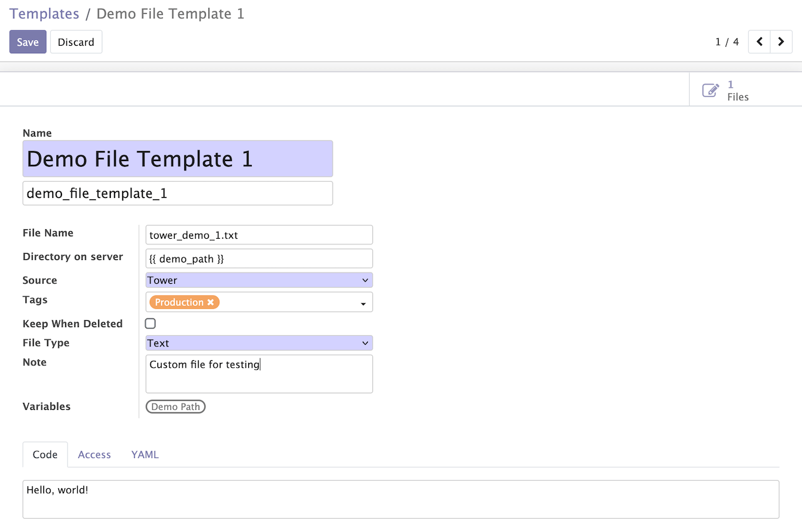
Task: Navigate to the next record with right chevron
Action: pos(781,41)
